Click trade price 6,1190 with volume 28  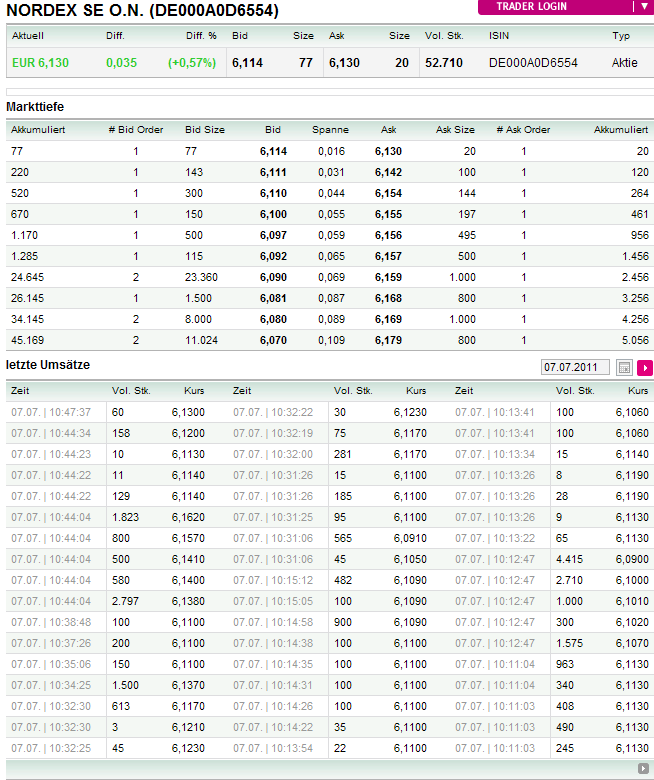pos(632,496)
